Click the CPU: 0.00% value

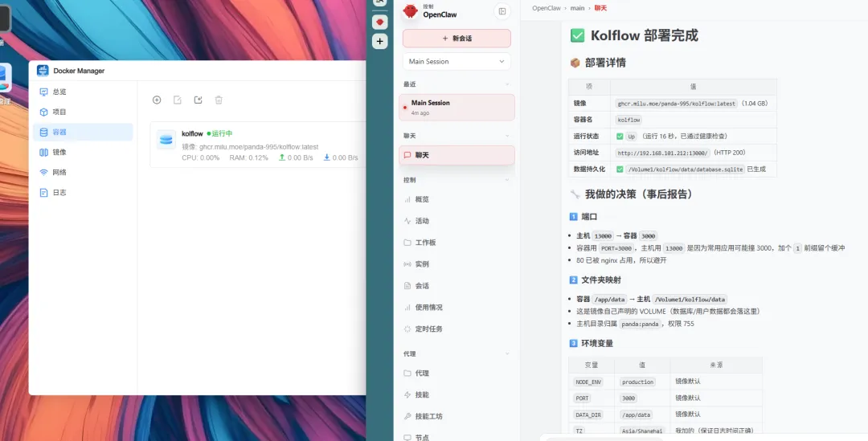coord(200,157)
